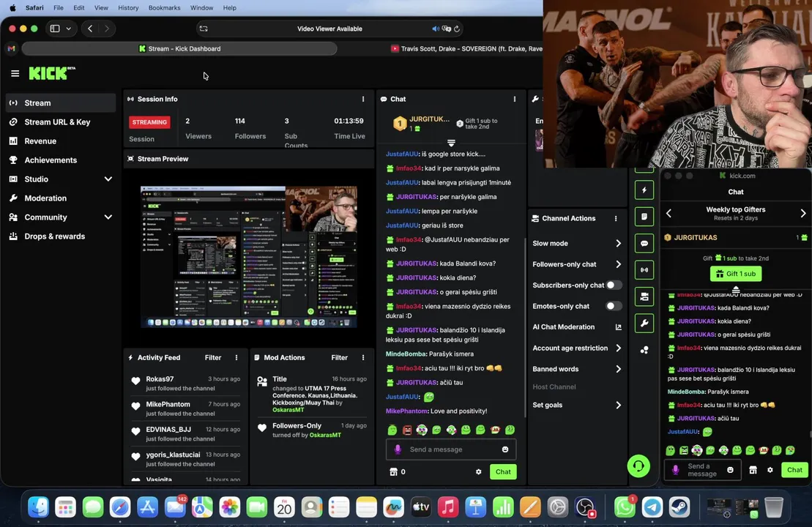Open popout chat settings gear
812x527 pixels.
pyautogui.click(x=770, y=470)
